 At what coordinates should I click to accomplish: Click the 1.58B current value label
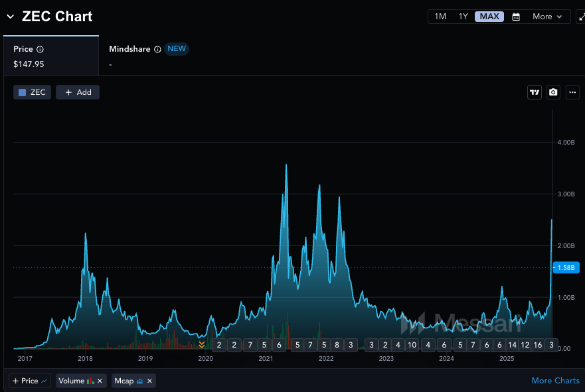(x=566, y=267)
